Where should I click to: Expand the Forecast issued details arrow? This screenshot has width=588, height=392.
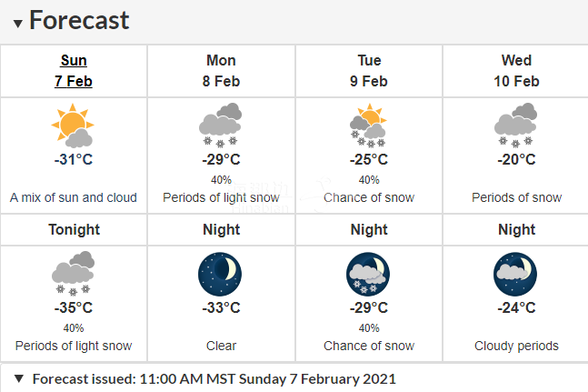click(19, 378)
